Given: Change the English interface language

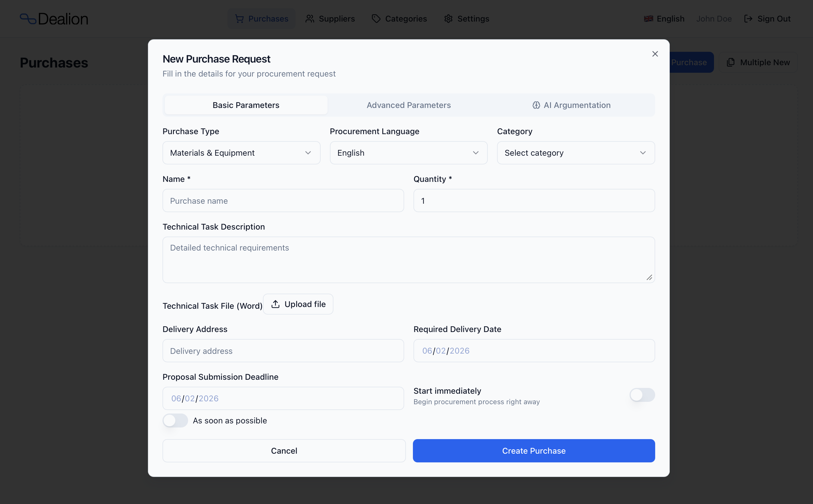Looking at the screenshot, I should click(664, 19).
